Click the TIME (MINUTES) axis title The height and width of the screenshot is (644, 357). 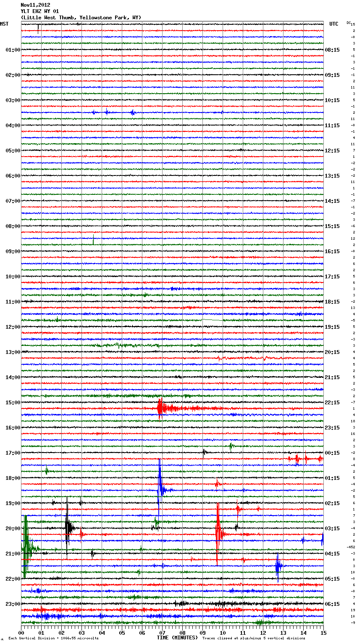coord(177,638)
